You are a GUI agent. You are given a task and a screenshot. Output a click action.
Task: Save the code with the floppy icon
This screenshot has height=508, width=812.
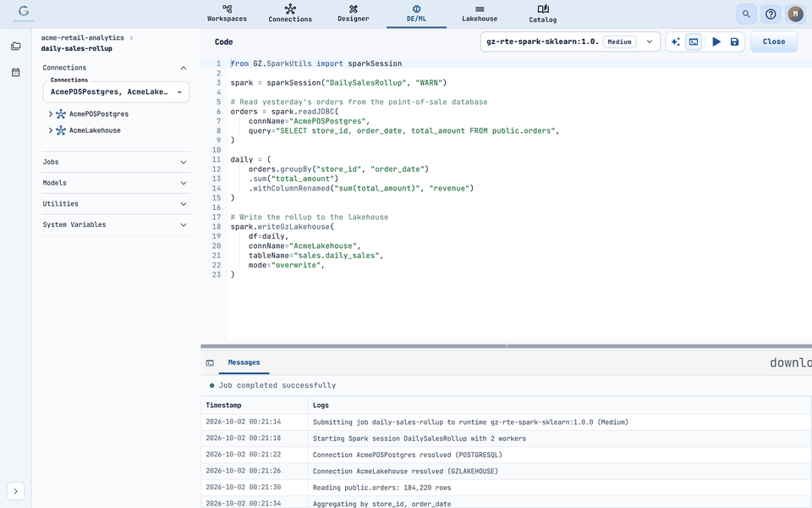734,42
